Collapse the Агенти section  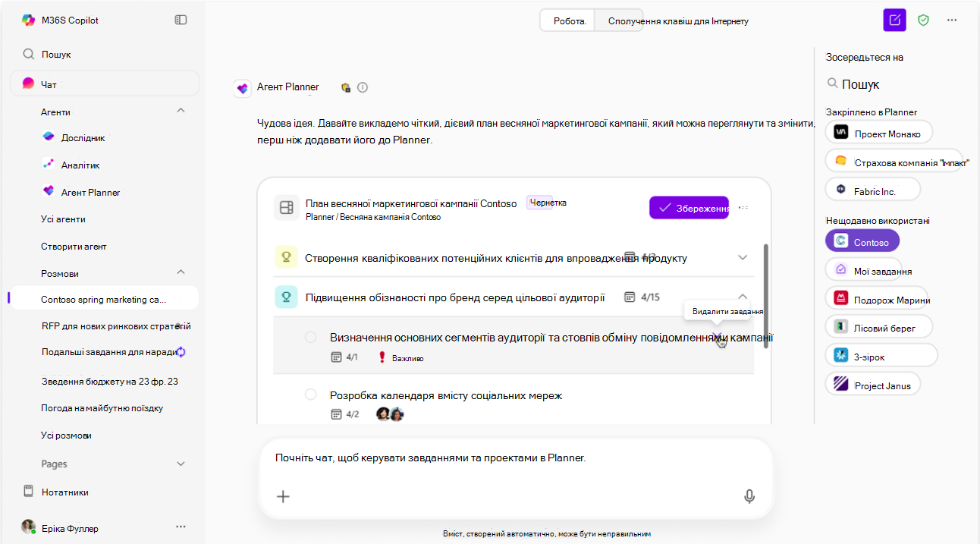coord(181,111)
